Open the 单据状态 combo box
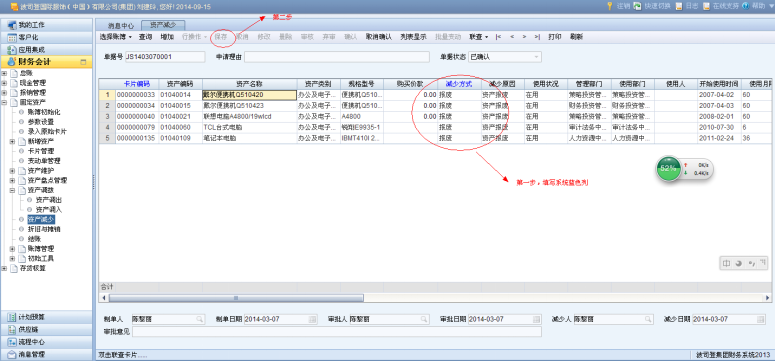The width and height of the screenshot is (775, 361). click(x=504, y=57)
